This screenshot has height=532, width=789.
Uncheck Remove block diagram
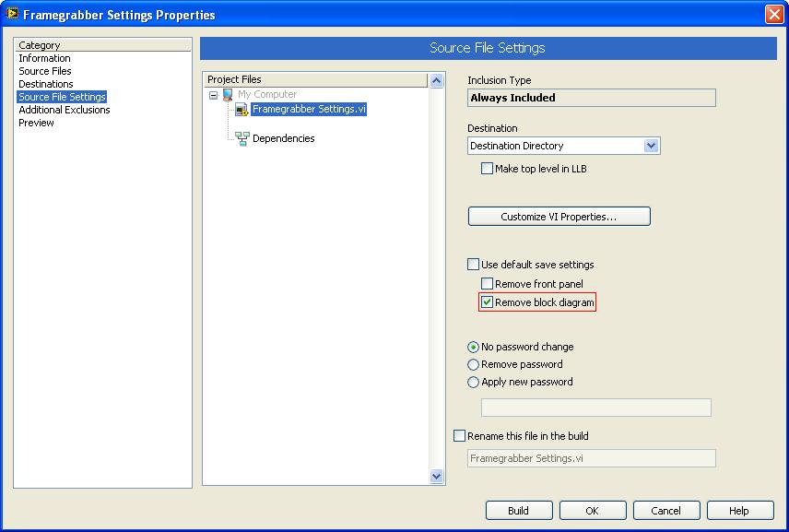[487, 302]
